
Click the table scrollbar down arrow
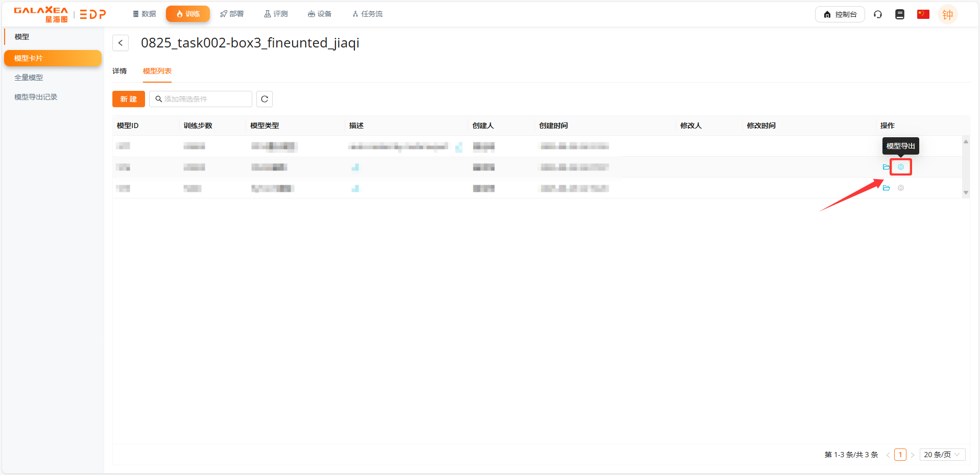pos(966,193)
